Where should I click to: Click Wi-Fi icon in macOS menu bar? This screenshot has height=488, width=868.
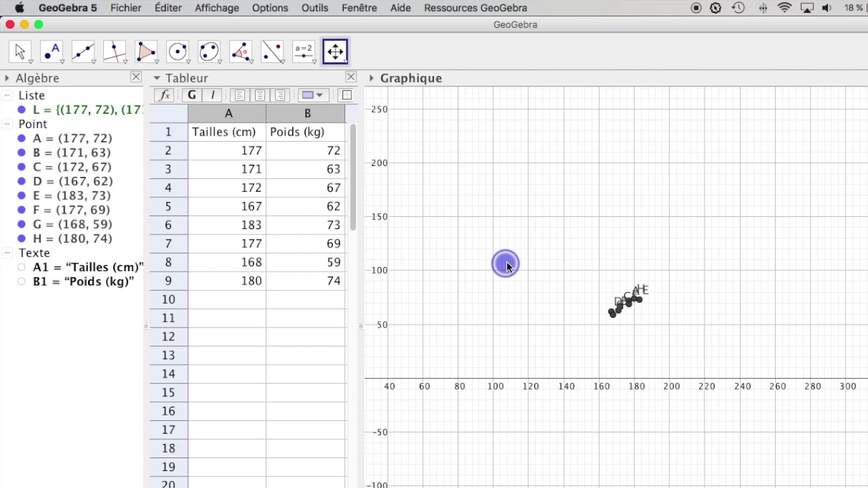click(785, 8)
